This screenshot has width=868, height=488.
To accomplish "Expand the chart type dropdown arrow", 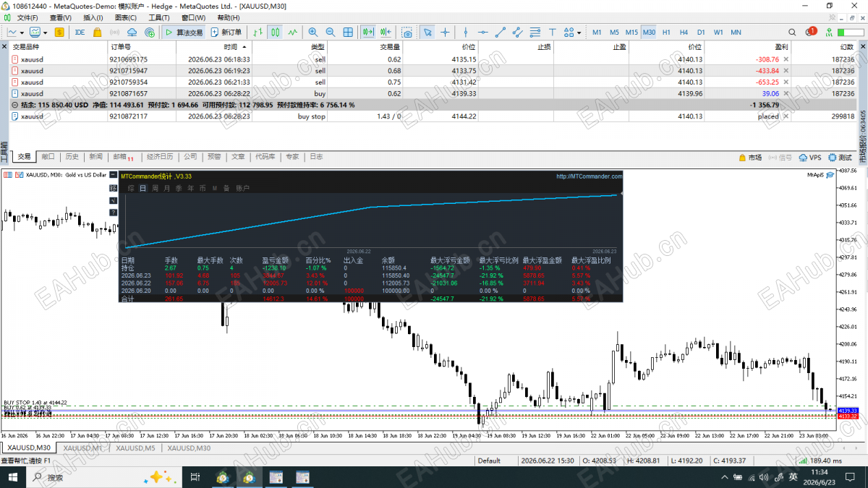I will pyautogui.click(x=22, y=32).
